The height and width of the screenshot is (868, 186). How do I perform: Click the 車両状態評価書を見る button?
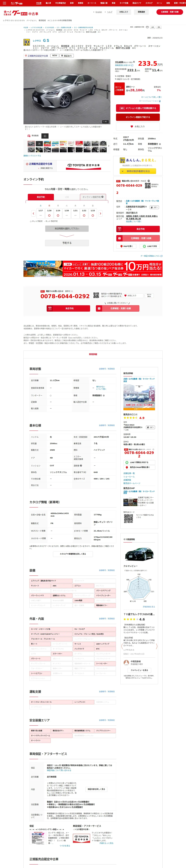pos(138,171)
